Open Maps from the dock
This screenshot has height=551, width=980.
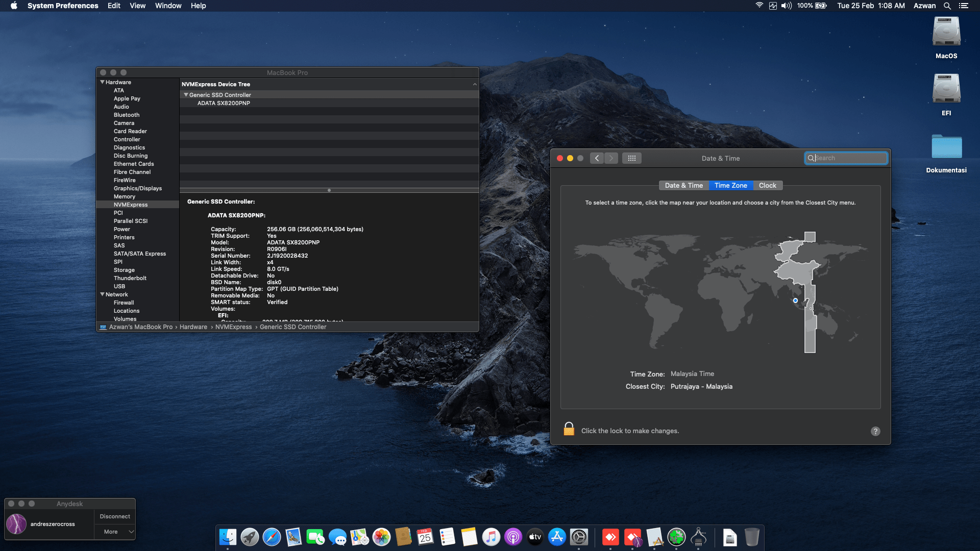(359, 537)
